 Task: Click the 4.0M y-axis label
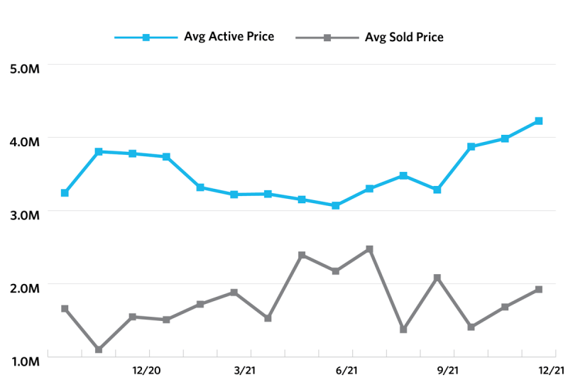point(24,142)
